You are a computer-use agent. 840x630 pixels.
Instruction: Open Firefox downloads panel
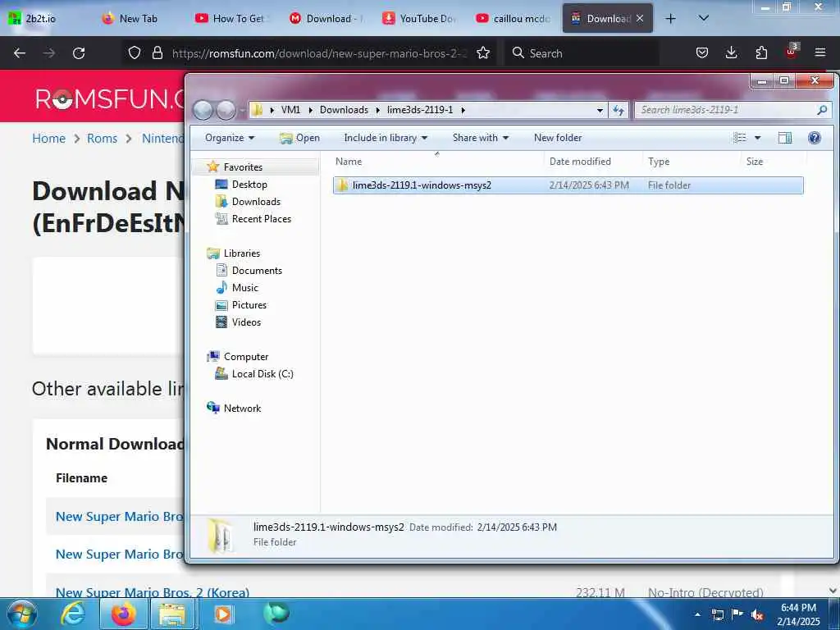click(731, 53)
